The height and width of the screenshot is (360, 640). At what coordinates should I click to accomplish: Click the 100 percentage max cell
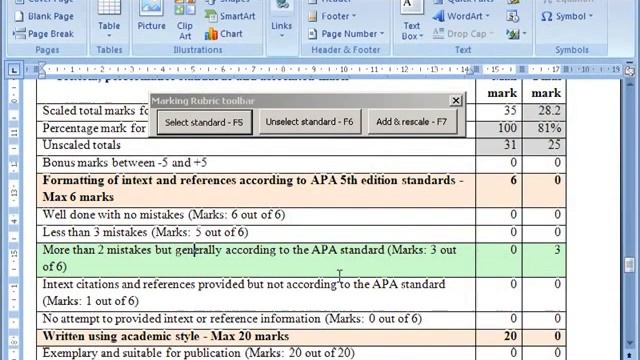[499, 128]
